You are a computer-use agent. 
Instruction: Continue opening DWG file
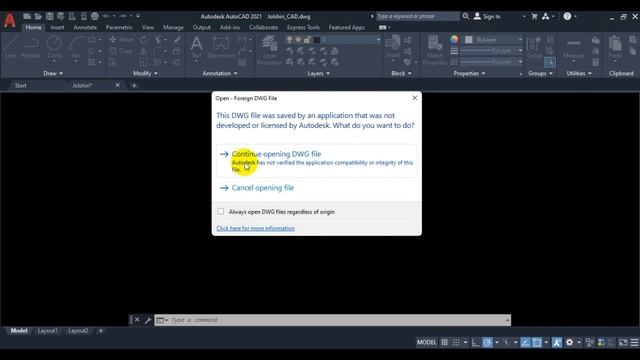click(317, 160)
